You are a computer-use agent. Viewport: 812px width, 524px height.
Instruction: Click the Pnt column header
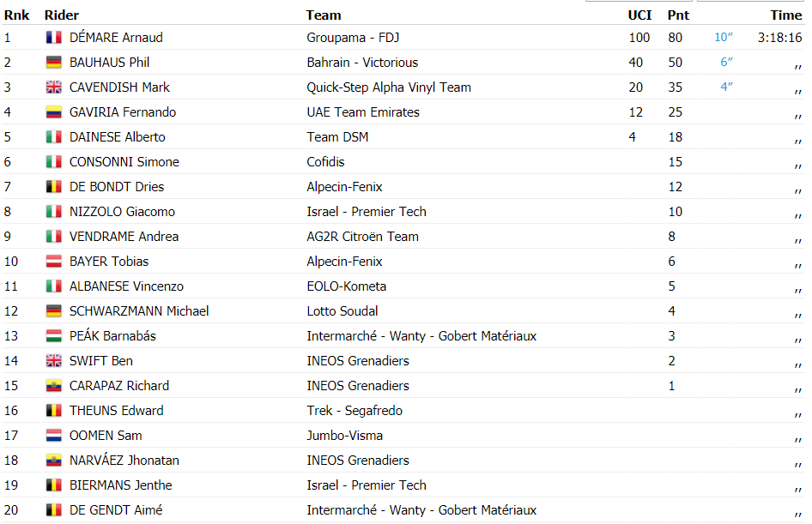coord(678,15)
